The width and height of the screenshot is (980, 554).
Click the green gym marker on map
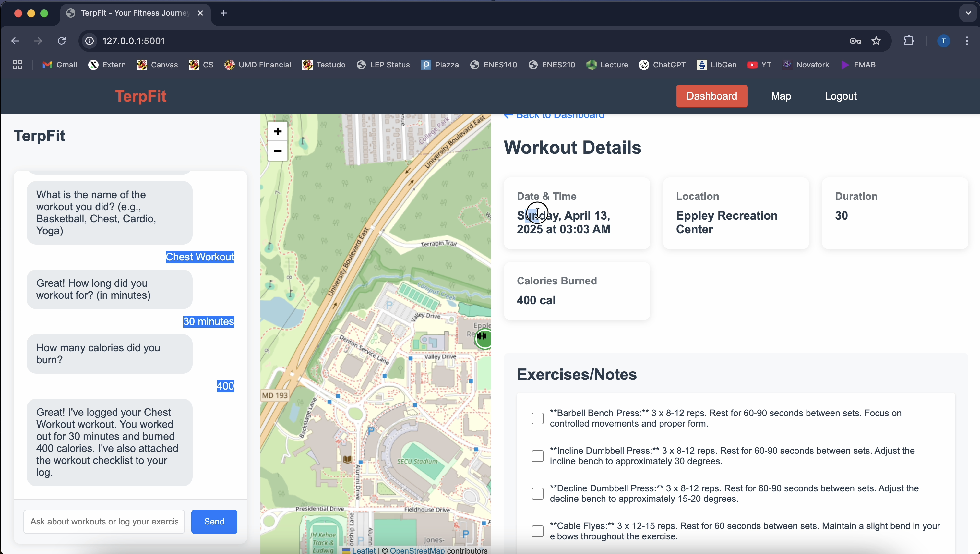[484, 338]
